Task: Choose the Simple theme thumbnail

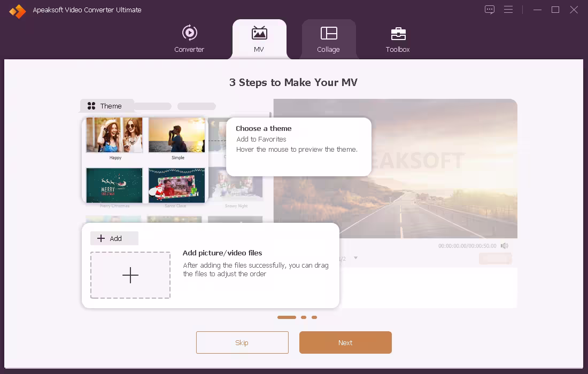Action: pyautogui.click(x=176, y=135)
